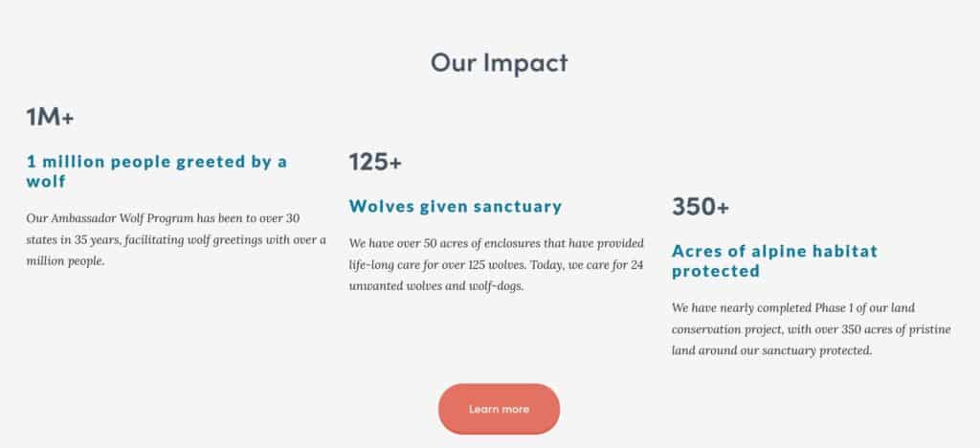This screenshot has width=980, height=448.
Task: Click the 125+ statistic number
Action: click(375, 162)
